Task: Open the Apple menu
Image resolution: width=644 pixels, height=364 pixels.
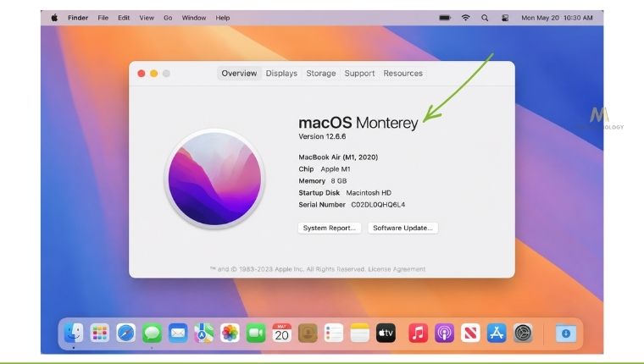Action: 54,18
